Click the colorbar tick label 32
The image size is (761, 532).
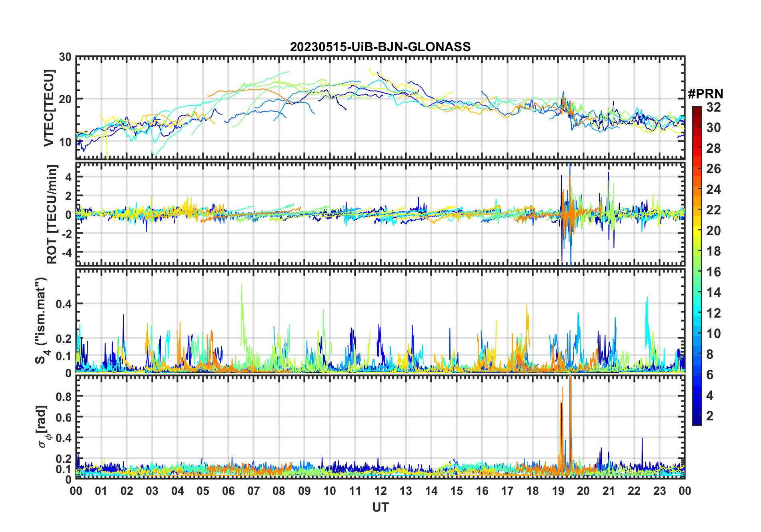coord(713,107)
